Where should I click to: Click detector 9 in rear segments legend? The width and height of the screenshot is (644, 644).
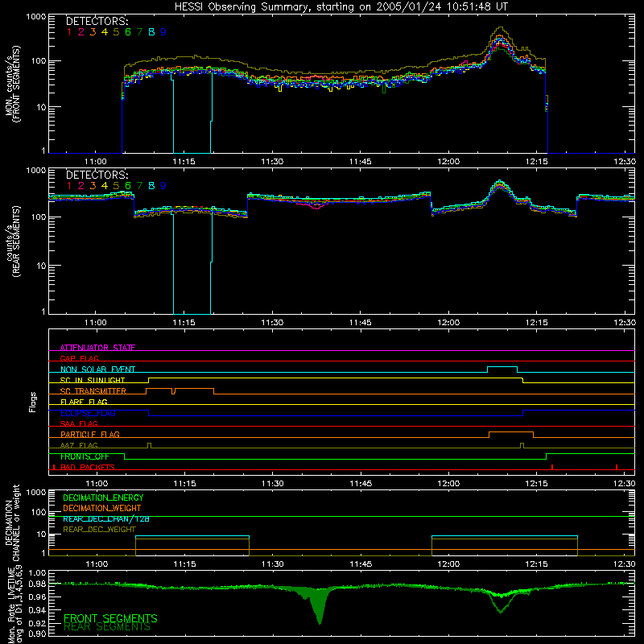coord(163,186)
